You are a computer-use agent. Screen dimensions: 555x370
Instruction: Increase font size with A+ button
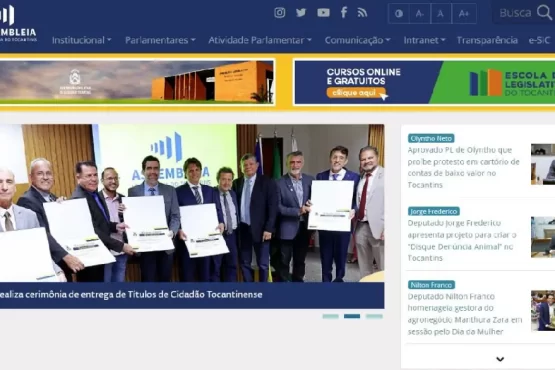click(464, 14)
